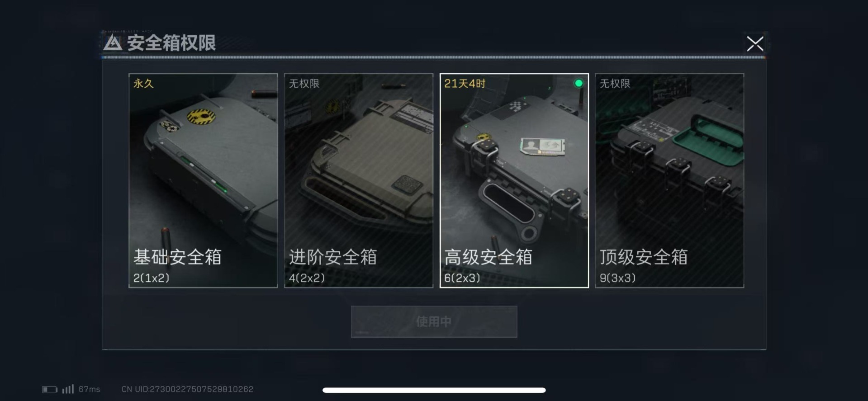Click 无权限 label on 顶级安全箱

coord(615,84)
